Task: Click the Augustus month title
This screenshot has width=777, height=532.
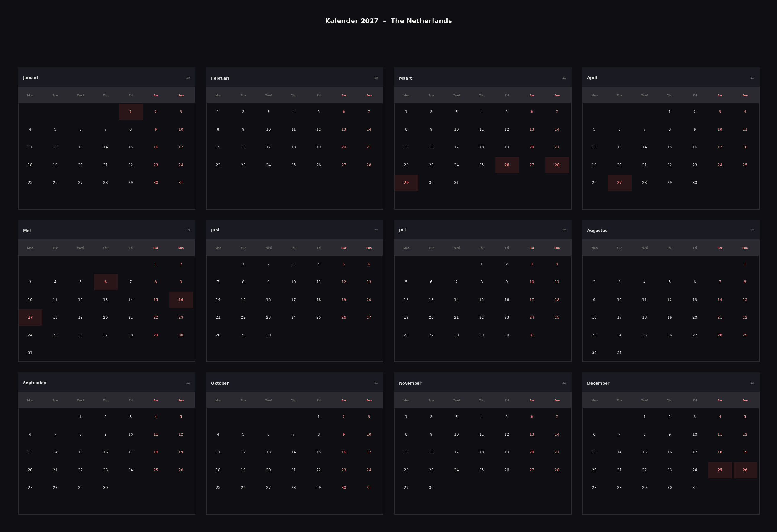Action: pos(597,230)
